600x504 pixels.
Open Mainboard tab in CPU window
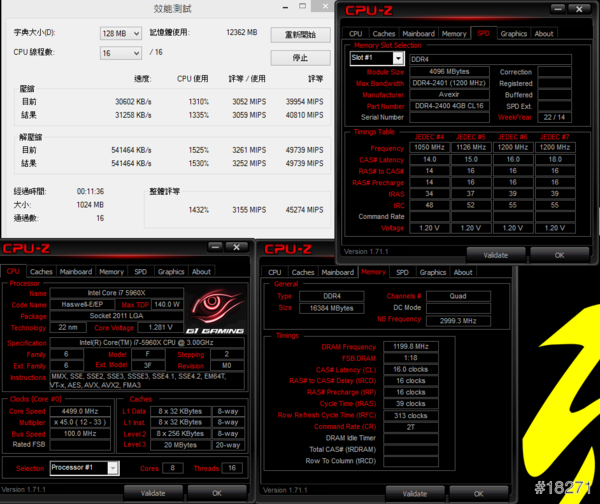(x=76, y=272)
